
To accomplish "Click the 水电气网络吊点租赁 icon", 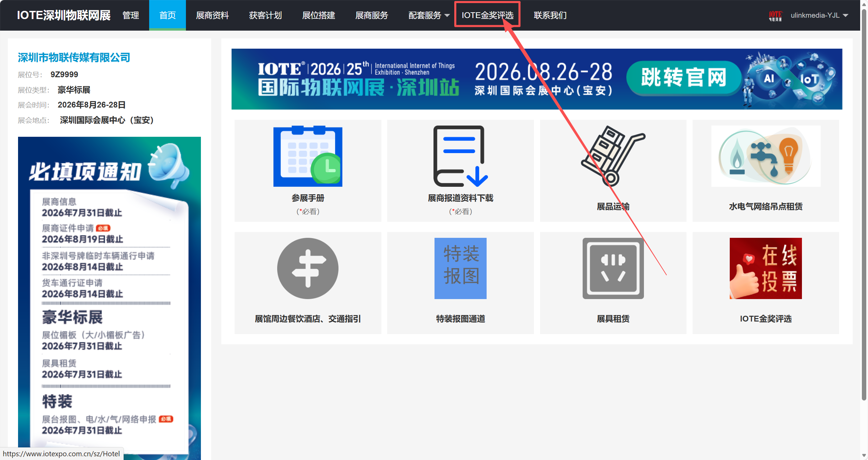I will pyautogui.click(x=765, y=156).
